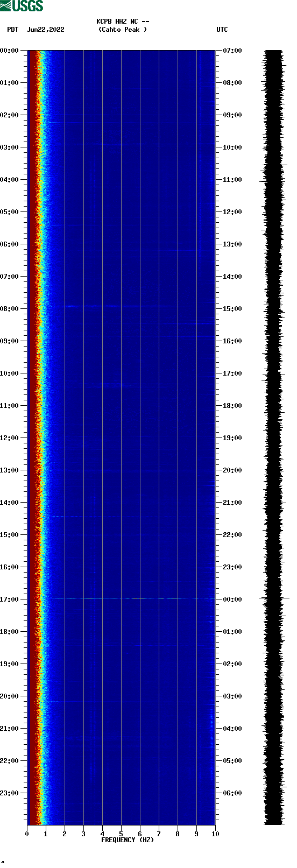Click the seismogram spike near 00:00 UTC
The image size is (297, 868).
(x=274, y=598)
